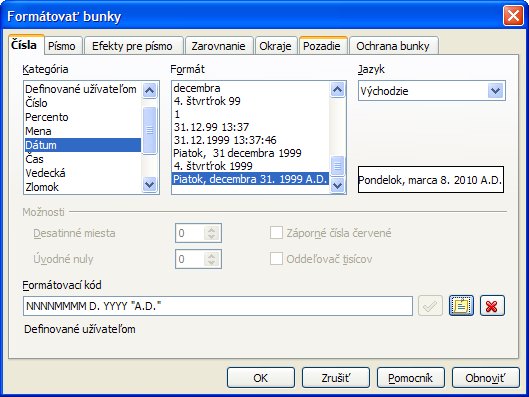529x397 pixels.
Task: Select 'Piatok, decembra 31. 1999 A.D.' format
Action: [x=251, y=179]
